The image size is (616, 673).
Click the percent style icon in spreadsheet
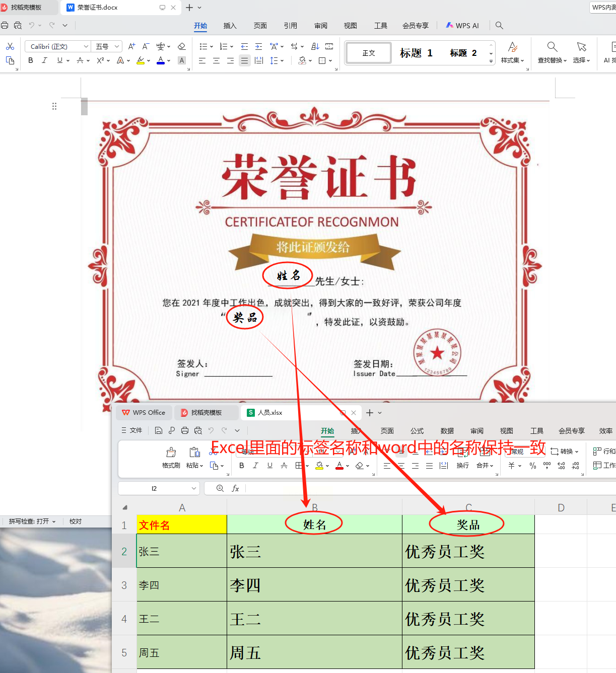(533, 466)
